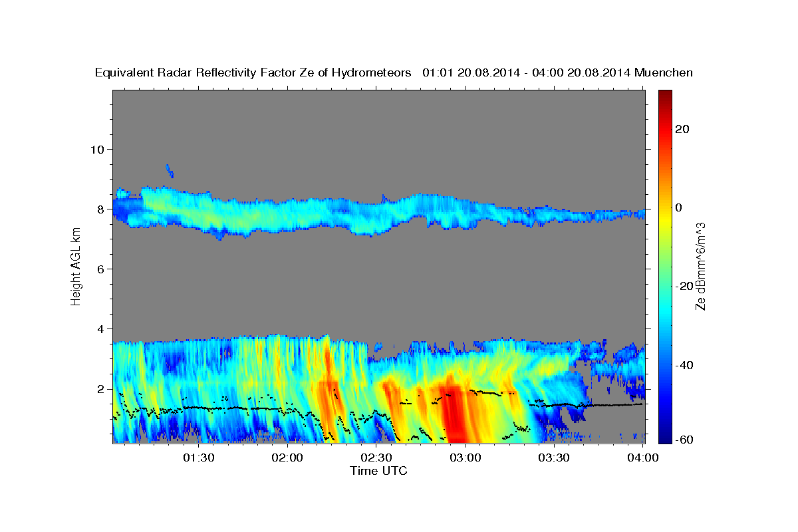Click the 'Muenchen' location label in the title
The image size is (798, 532).
click(664, 73)
